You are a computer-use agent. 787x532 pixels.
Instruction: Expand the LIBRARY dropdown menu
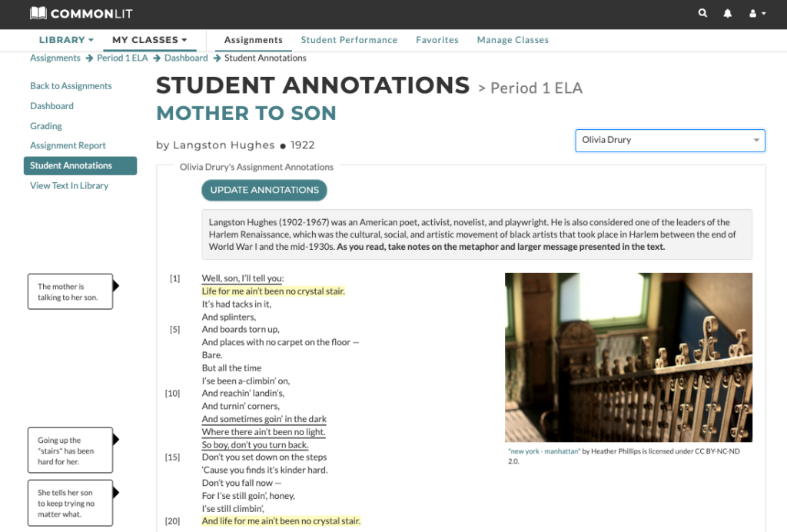point(66,40)
